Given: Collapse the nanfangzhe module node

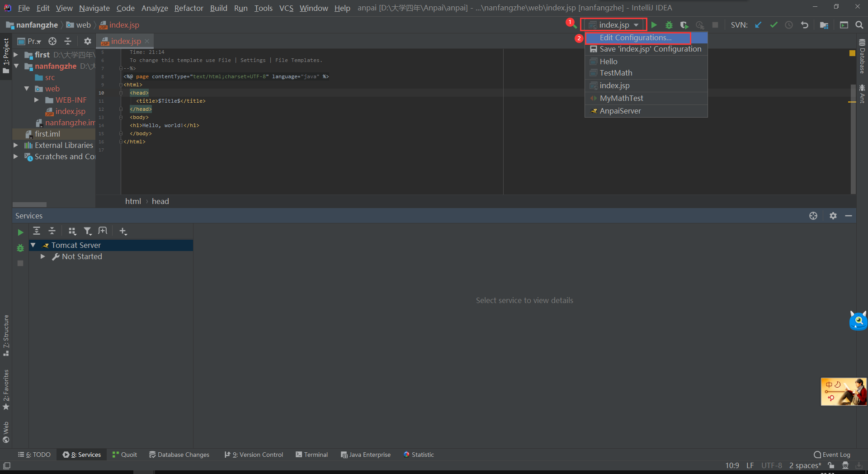Looking at the screenshot, I should (x=16, y=66).
